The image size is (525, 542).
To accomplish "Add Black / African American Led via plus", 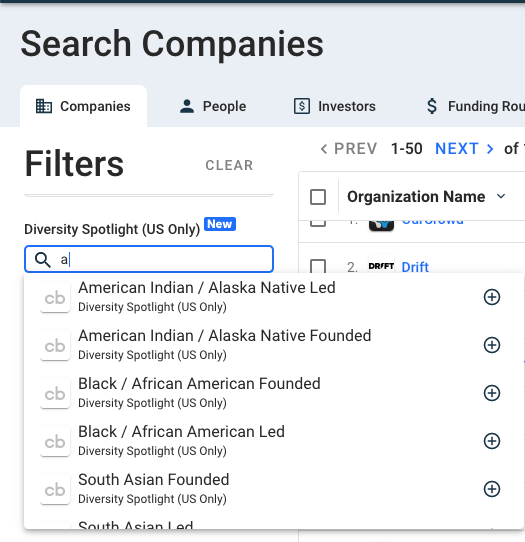I will point(491,441).
